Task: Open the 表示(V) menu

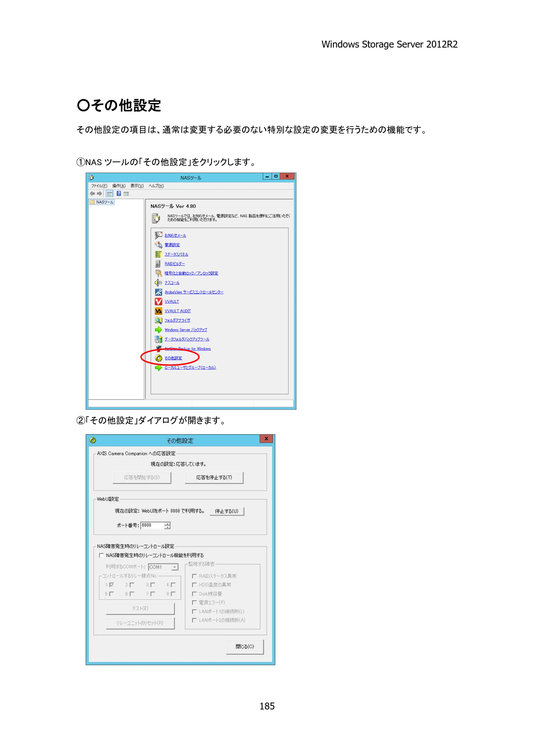Action: pos(137,186)
